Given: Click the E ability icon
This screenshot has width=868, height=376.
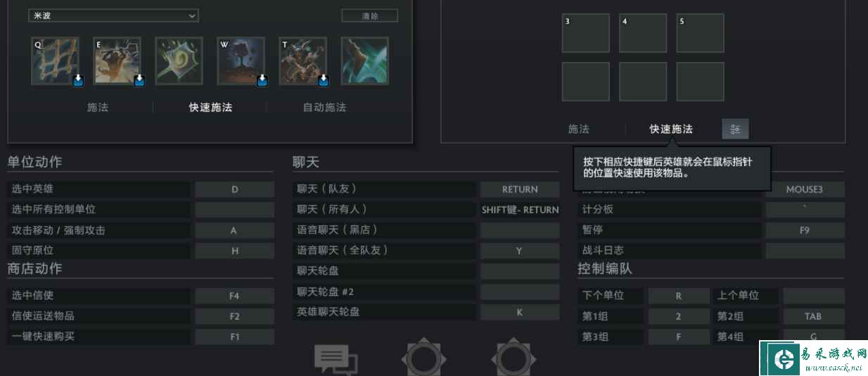Looking at the screenshot, I should point(117,61).
